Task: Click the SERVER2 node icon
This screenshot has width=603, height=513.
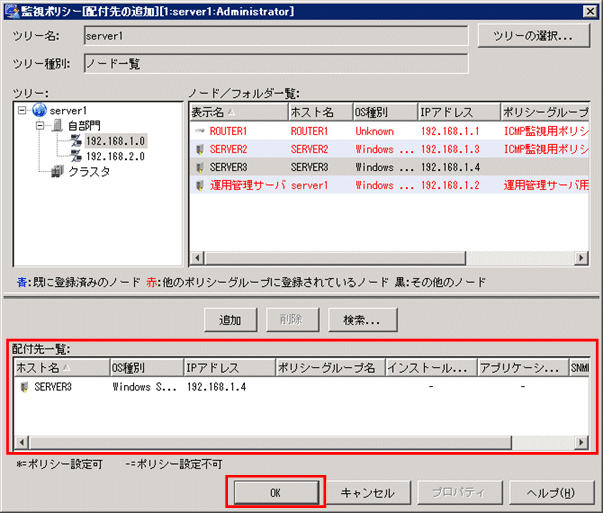Action: [200, 149]
